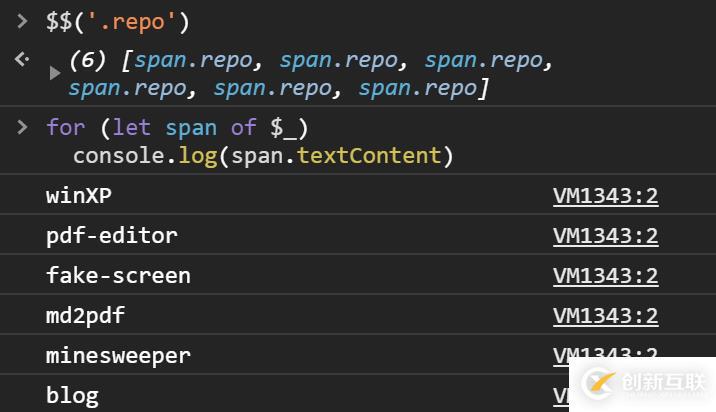The height and width of the screenshot is (412, 716).
Task: Click the pdf-editor log message
Action: pyautogui.click(x=112, y=236)
